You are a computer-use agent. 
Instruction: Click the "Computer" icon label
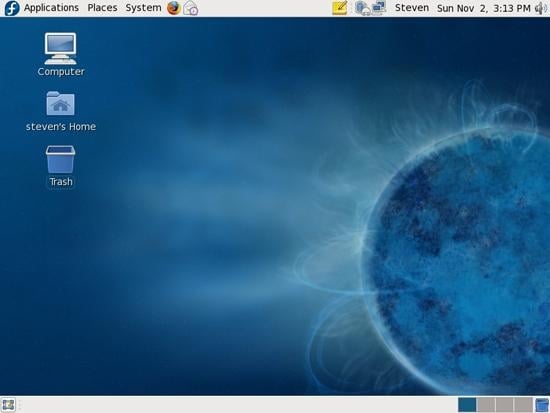pyautogui.click(x=61, y=72)
